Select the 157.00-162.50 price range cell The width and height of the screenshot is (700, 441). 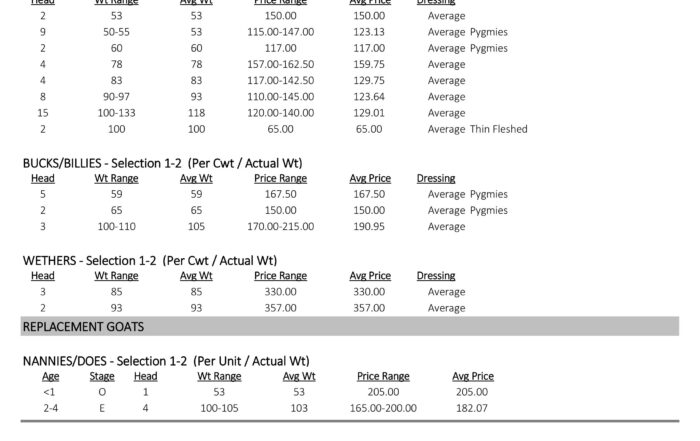pyautogui.click(x=280, y=64)
